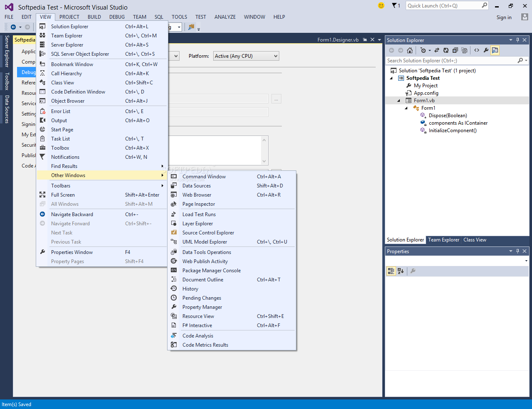Select Bookmark Window menu entry
Viewport: 532px width, 409px height.
click(102, 64)
